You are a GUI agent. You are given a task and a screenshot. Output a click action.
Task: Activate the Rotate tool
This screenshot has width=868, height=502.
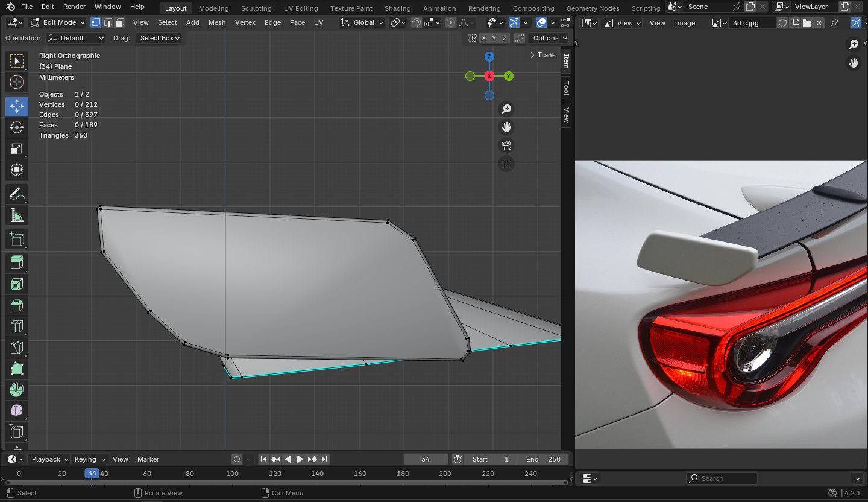pos(17,127)
